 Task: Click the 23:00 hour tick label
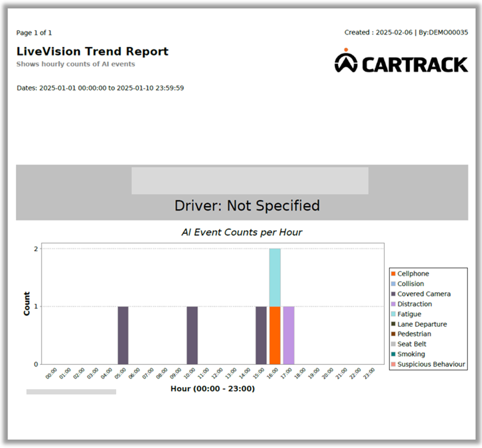coord(369,373)
